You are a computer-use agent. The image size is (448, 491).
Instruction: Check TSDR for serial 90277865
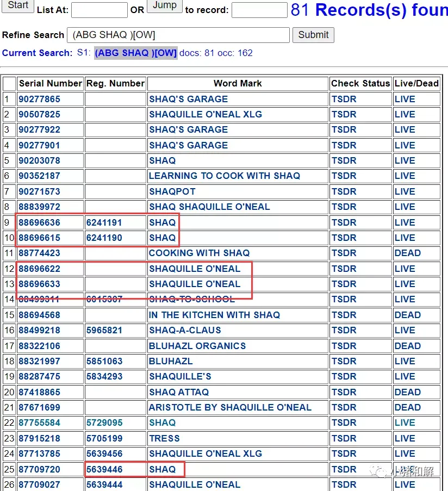[x=344, y=99]
